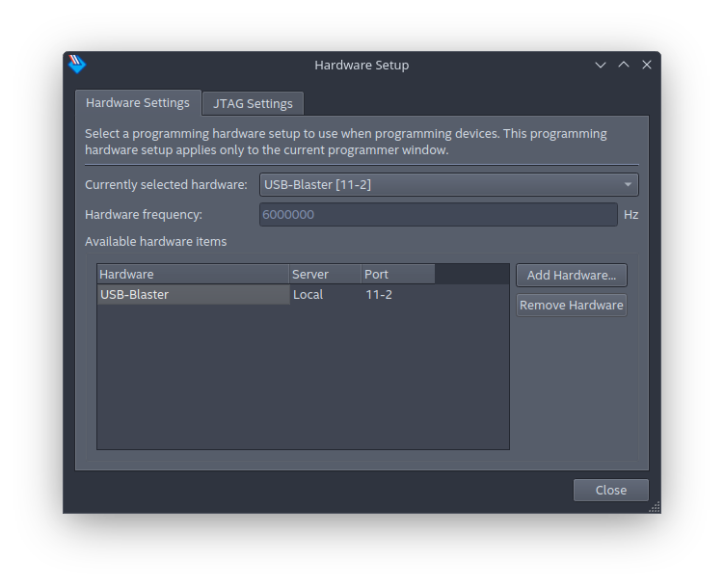Maximize the Hardware Setup window
724x588 pixels.
tap(624, 65)
